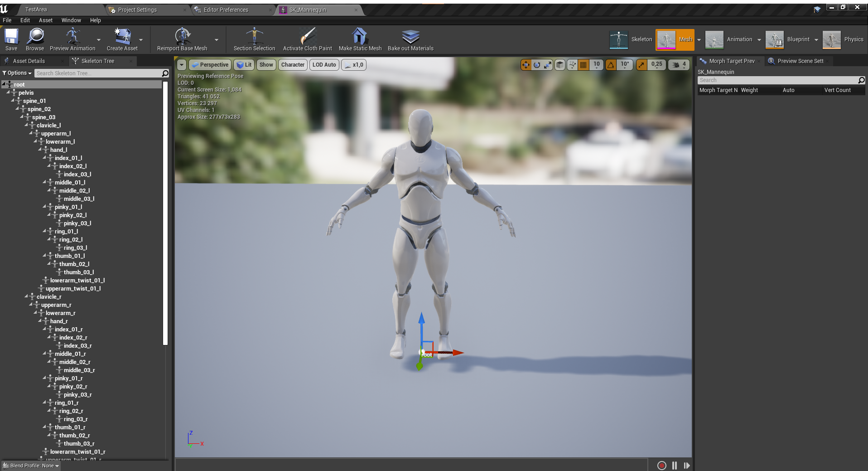Open scale snap 0,25 dropdown

pos(656,65)
